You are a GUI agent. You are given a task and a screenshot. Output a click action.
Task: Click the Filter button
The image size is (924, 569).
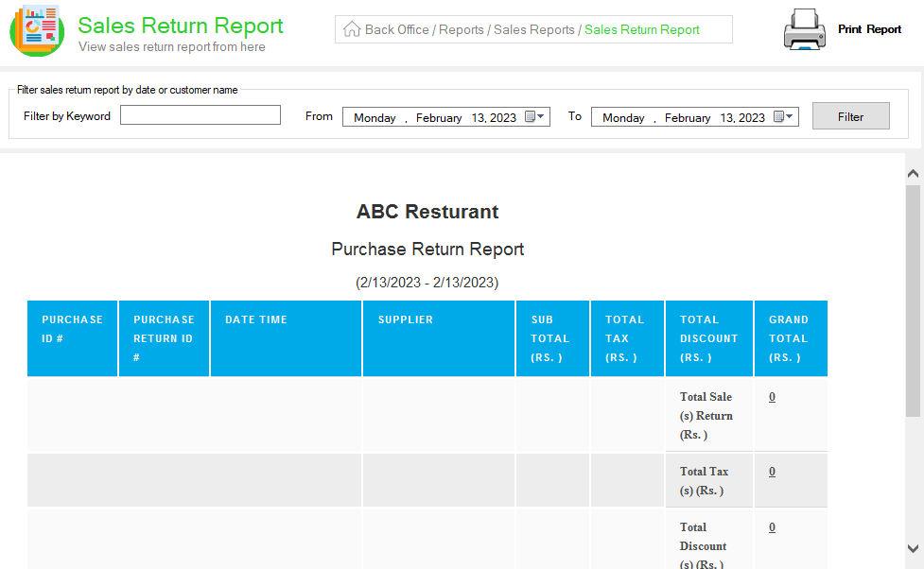click(x=851, y=116)
